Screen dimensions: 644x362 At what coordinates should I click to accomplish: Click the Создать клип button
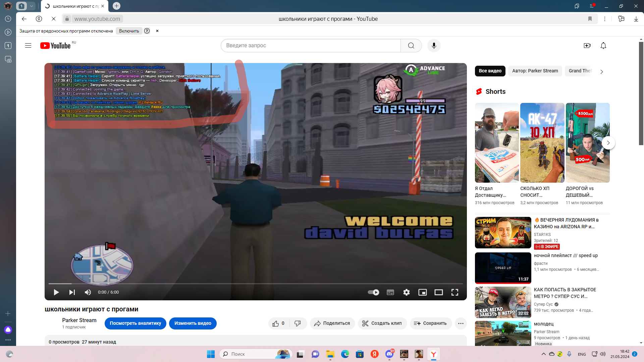click(x=382, y=323)
